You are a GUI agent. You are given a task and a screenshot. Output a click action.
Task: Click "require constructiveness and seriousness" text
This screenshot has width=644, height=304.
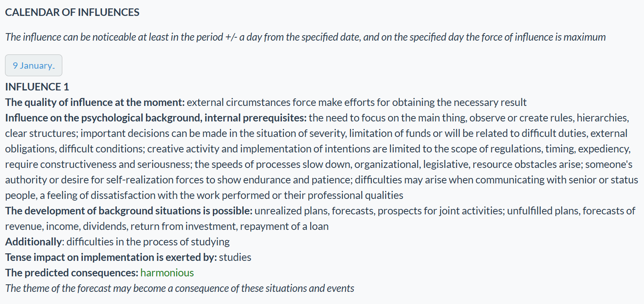pos(97,165)
